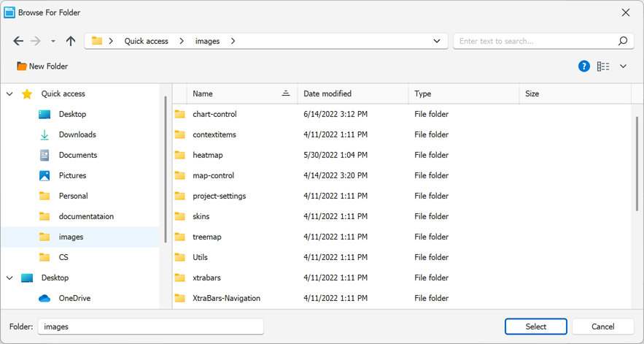Go up one folder level
Screen dimensions: 644x344
71,41
